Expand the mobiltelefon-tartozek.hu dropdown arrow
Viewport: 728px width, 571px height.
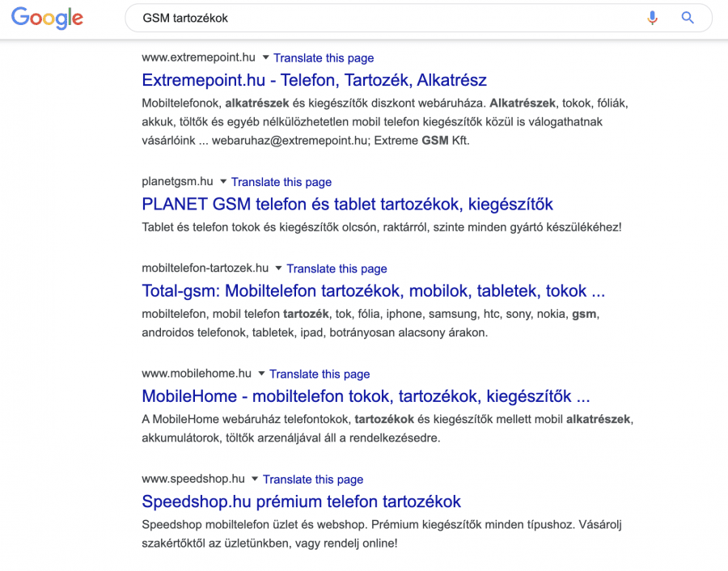coord(278,268)
